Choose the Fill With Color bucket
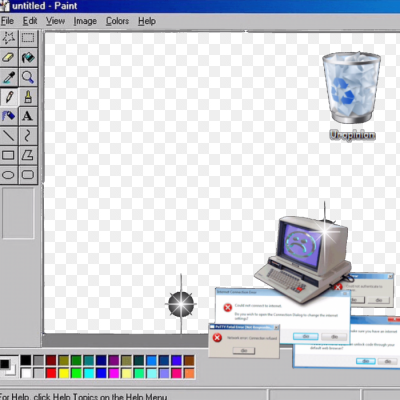Screen dimensions: 400x400 (x=28, y=58)
